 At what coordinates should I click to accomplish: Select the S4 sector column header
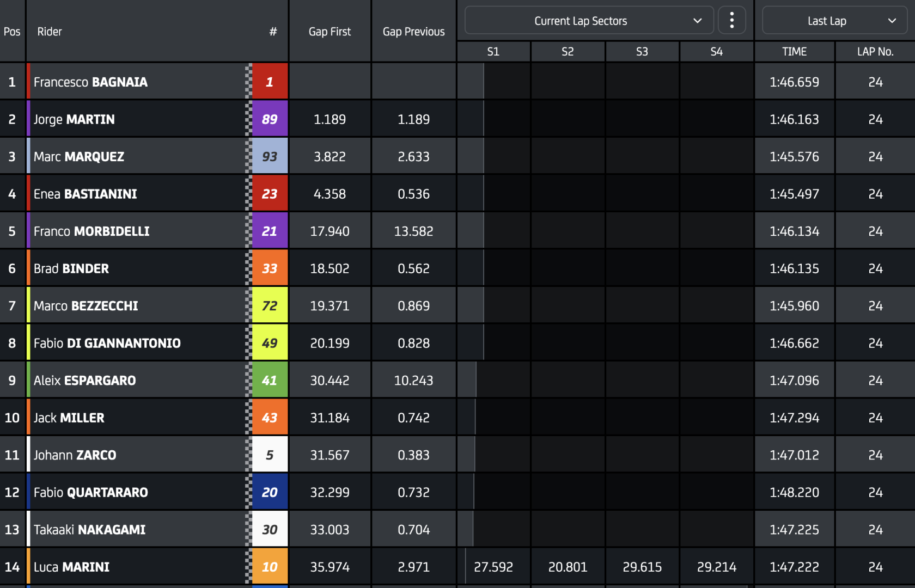coord(717,52)
